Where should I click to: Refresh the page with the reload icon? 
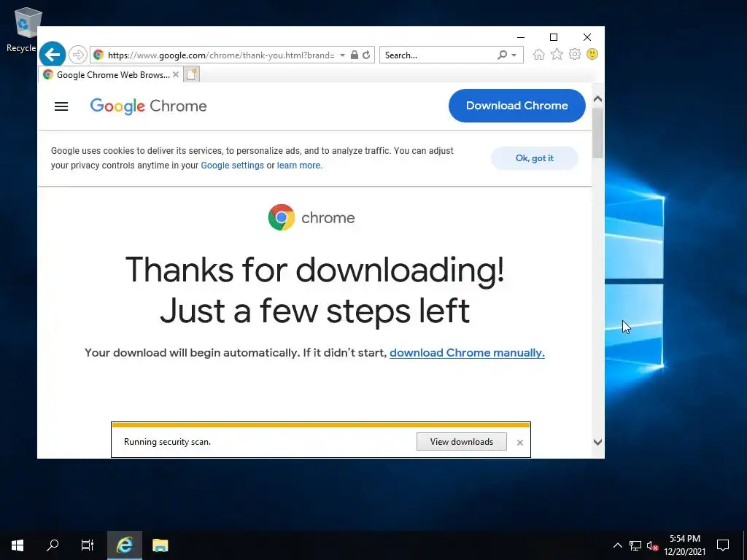[366, 55]
